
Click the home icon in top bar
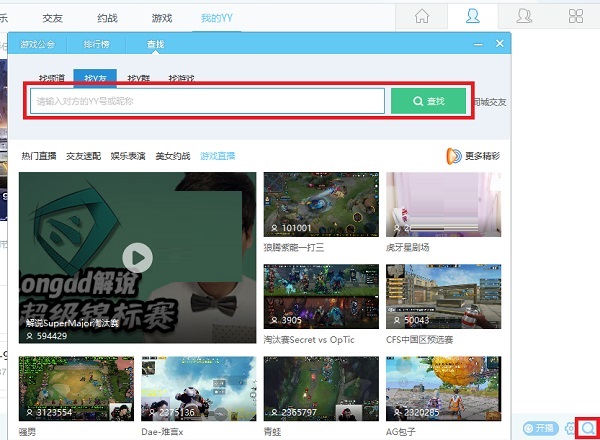pyautogui.click(x=423, y=16)
